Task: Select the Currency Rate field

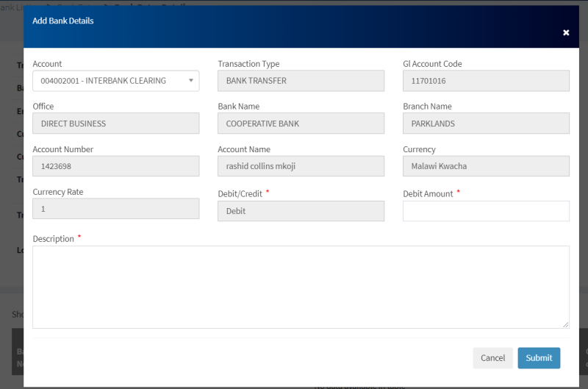Action: pyautogui.click(x=115, y=209)
